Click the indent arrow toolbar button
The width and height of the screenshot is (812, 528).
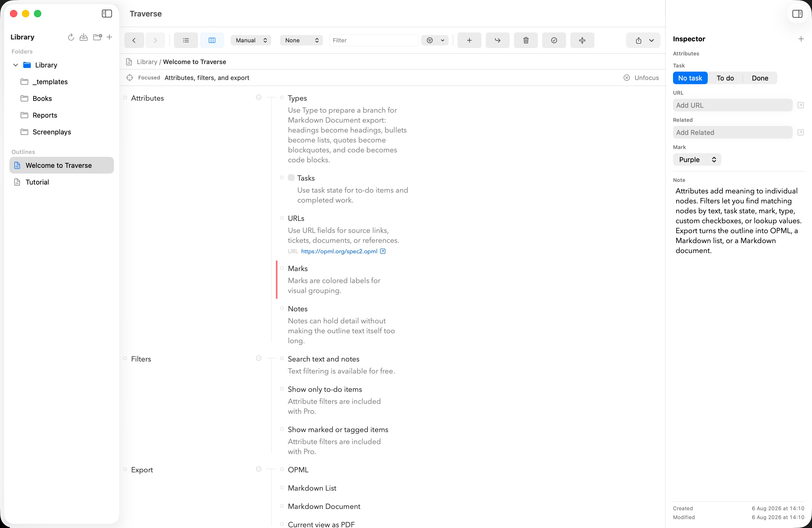pyautogui.click(x=497, y=40)
